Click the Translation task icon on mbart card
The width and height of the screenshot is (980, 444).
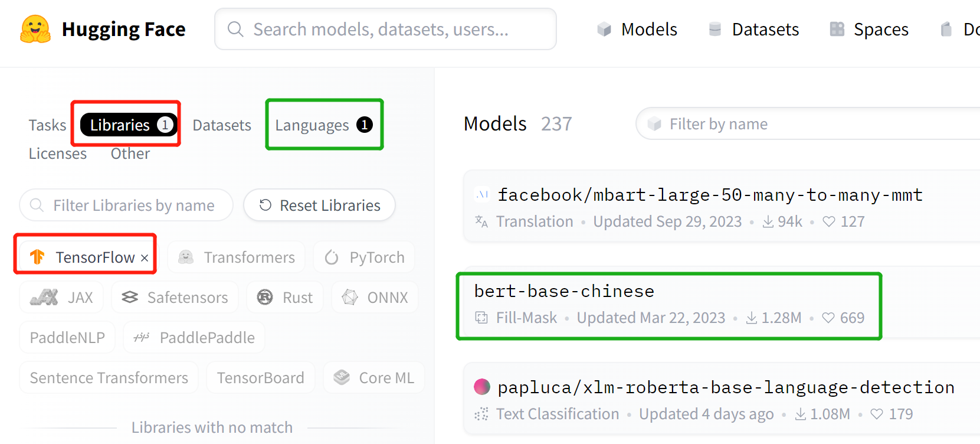(481, 221)
